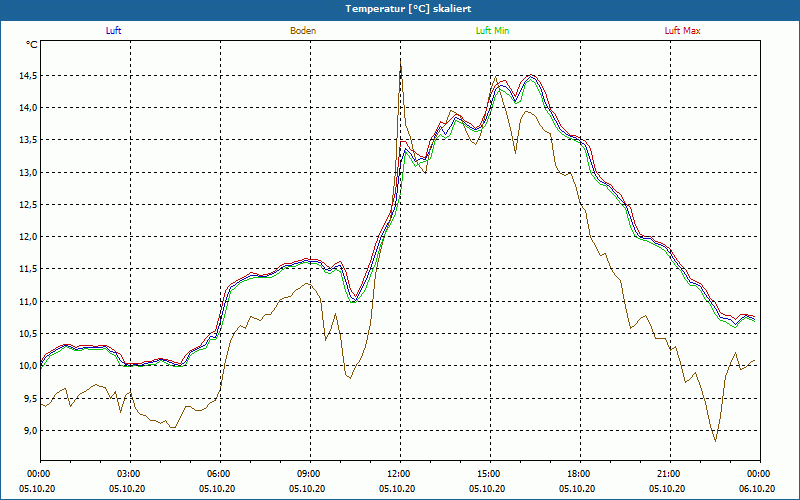
Task: Click the °C unit label on the y-axis
Action: pos(32,45)
